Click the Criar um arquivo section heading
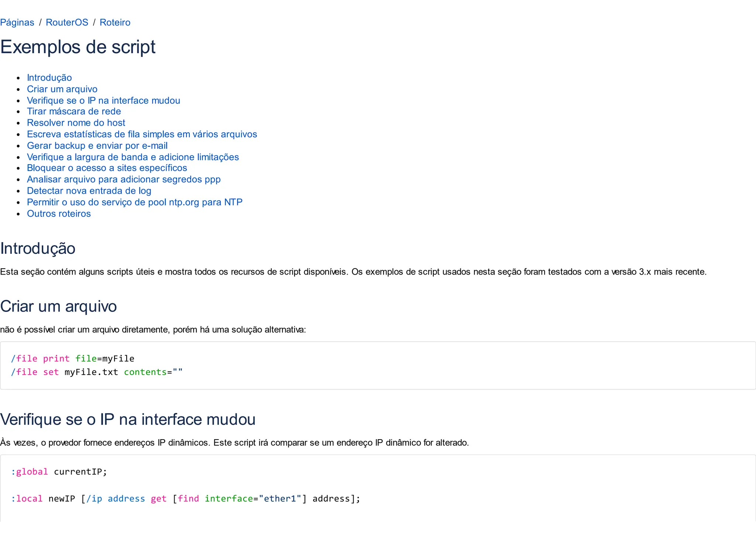 [58, 306]
